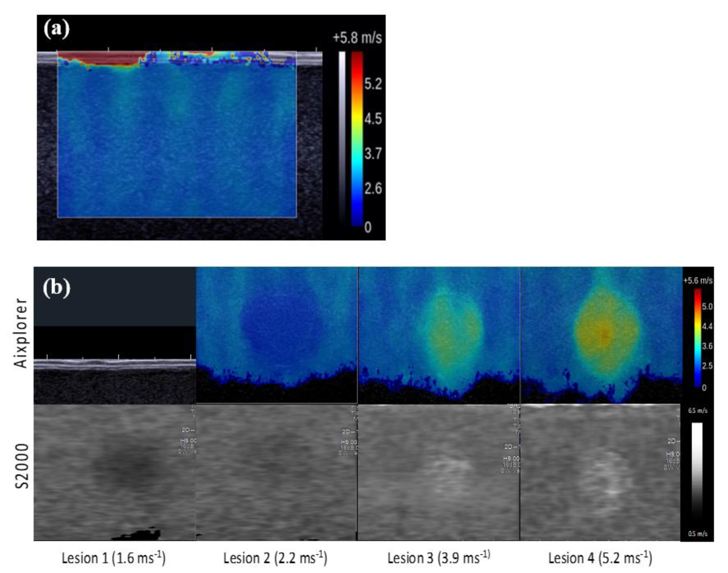
Task: Select the Lesion 1 S2000 grayscale image
Action: (x=115, y=472)
